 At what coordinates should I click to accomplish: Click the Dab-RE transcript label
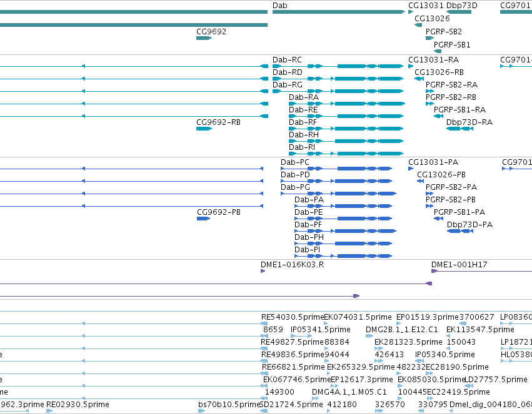[303, 110]
